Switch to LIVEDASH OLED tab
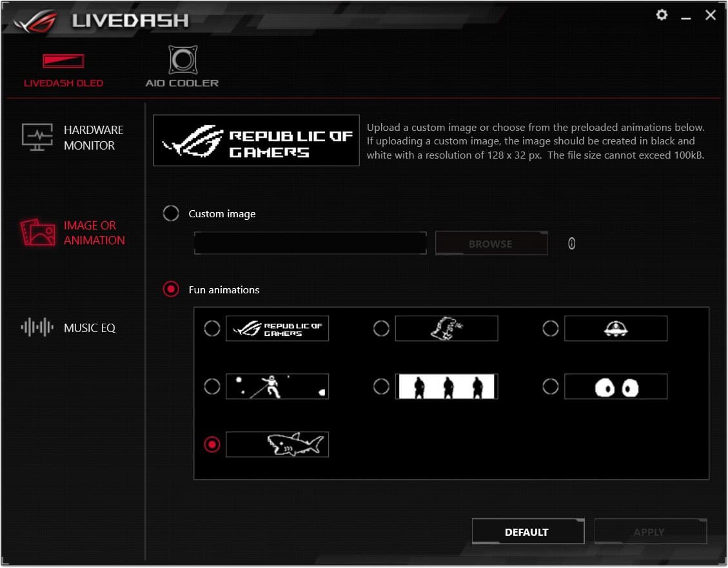This screenshot has width=728, height=568. 63,70
